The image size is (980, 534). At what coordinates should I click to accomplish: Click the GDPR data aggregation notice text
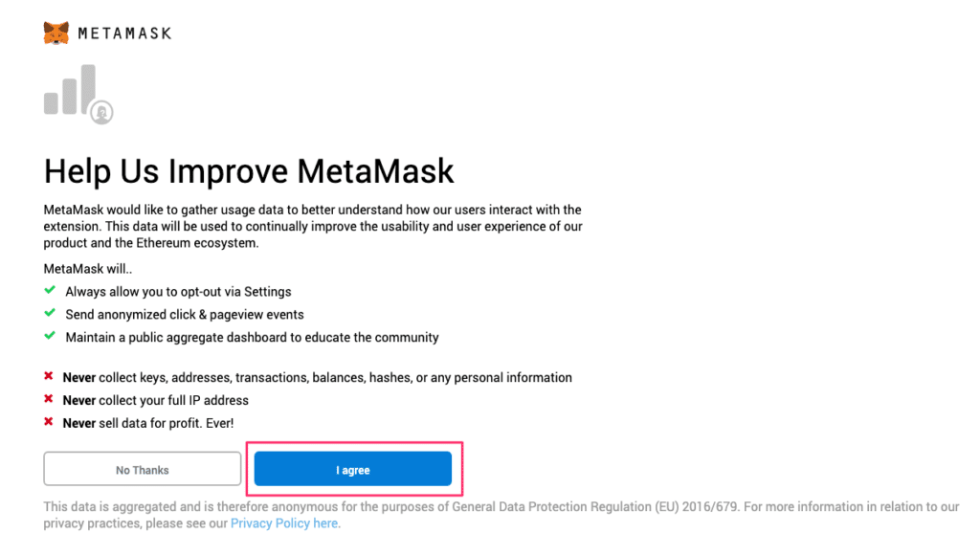498,506
